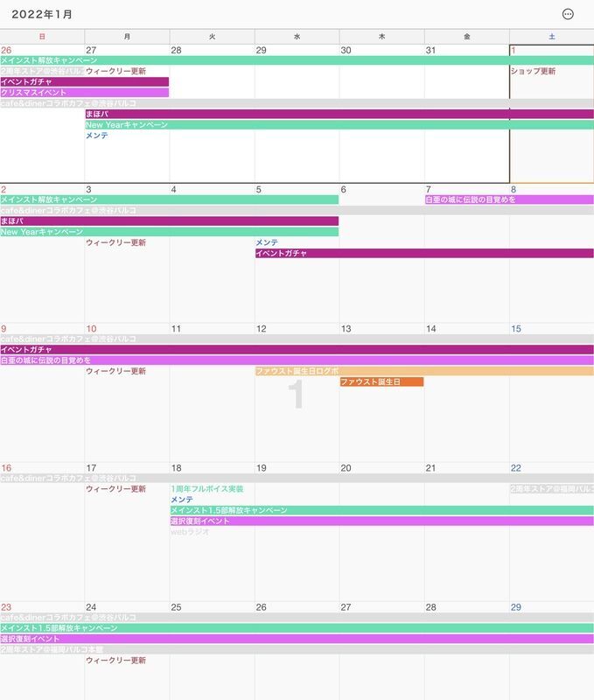Open 2周年ストア@福岡パルコ event on January 22
This screenshot has width=594, height=700.
pyautogui.click(x=551, y=489)
